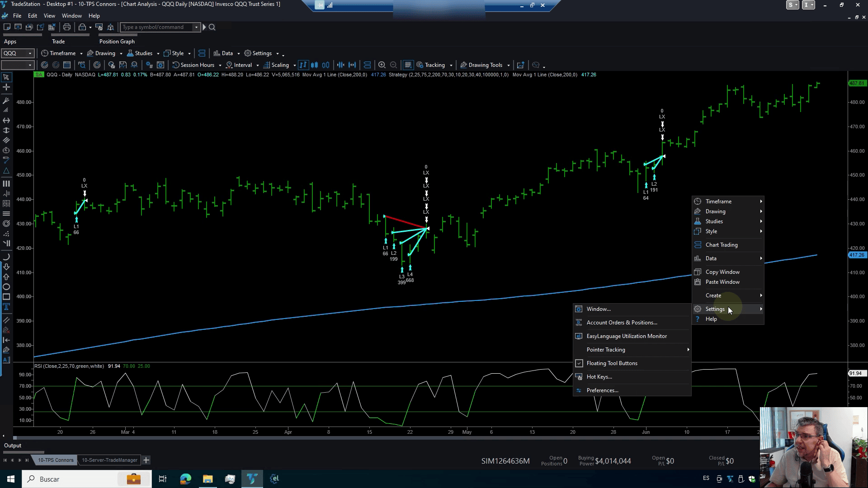Choose Hot Keys... from Settings submenu
Image resolution: width=868 pixels, height=488 pixels.
[x=632, y=377]
